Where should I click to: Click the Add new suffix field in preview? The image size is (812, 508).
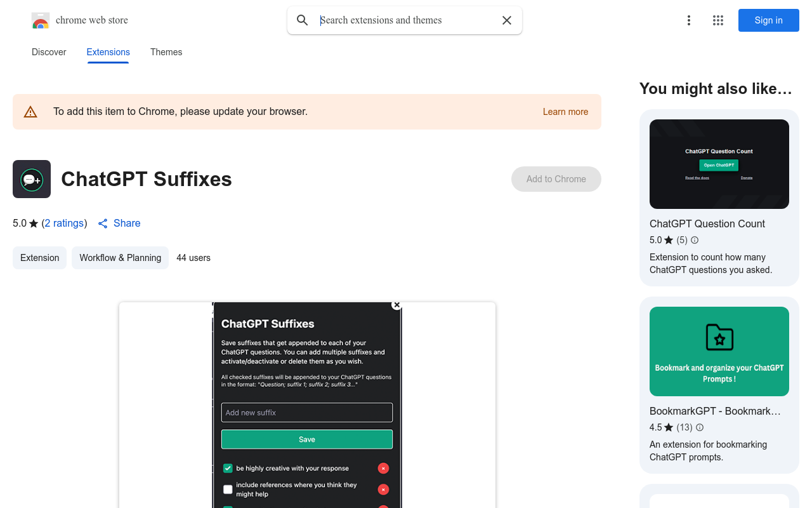point(307,413)
